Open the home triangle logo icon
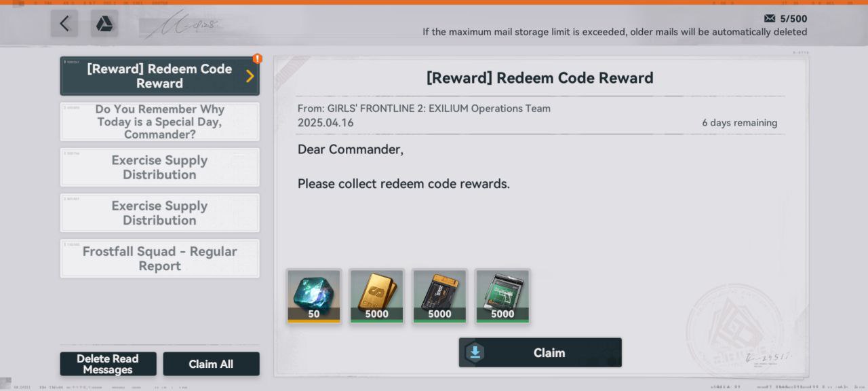Screen dimensions: 868x391 click(x=104, y=24)
